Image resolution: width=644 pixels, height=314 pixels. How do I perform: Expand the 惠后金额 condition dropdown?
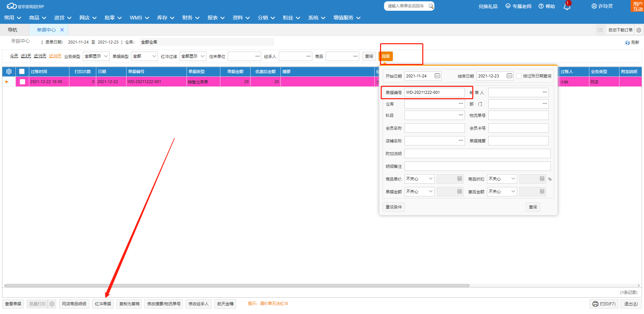[x=502, y=192]
